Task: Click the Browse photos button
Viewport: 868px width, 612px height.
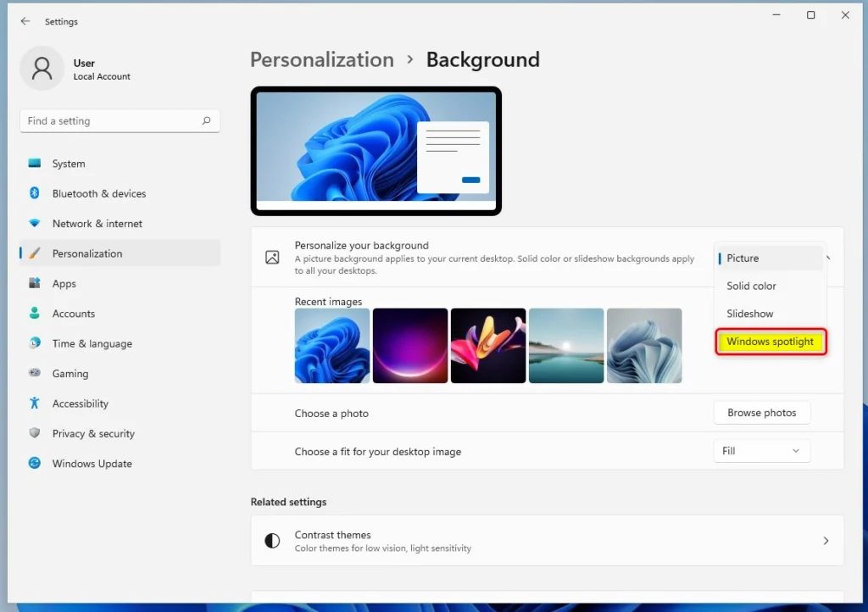Action: 762,413
